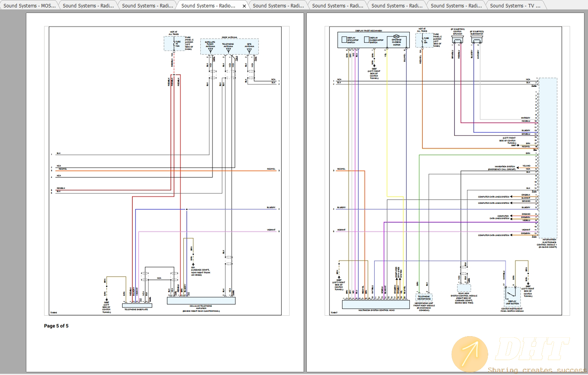The width and height of the screenshot is (588, 375).
Task: Click the 'CENTER SPEAKER' label
Action: click(458, 33)
